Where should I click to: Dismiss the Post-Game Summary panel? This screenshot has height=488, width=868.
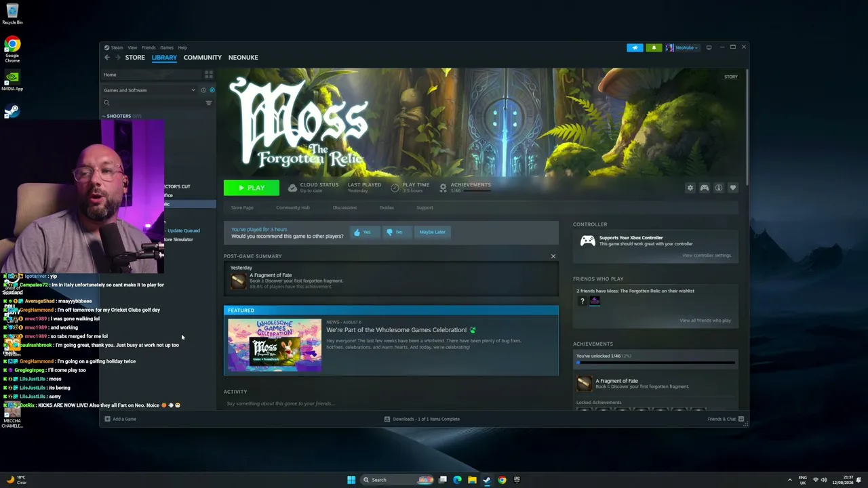[553, 256]
